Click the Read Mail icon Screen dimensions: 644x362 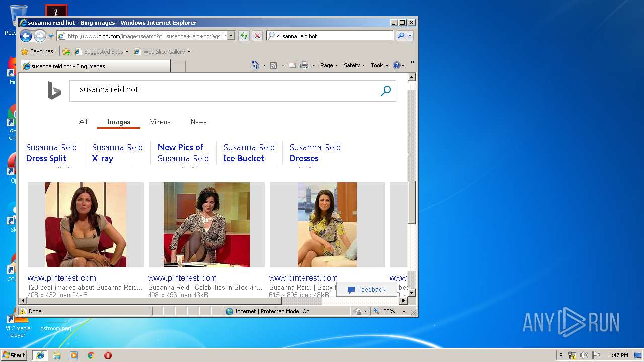tap(292, 65)
